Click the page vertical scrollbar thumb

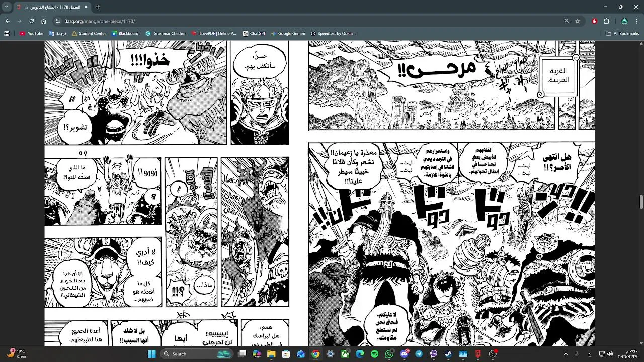click(641, 202)
